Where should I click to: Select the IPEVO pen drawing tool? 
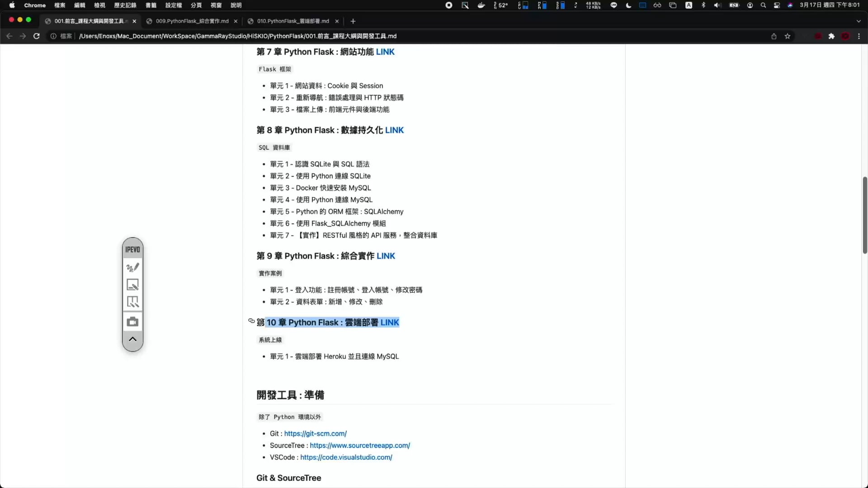click(132, 267)
